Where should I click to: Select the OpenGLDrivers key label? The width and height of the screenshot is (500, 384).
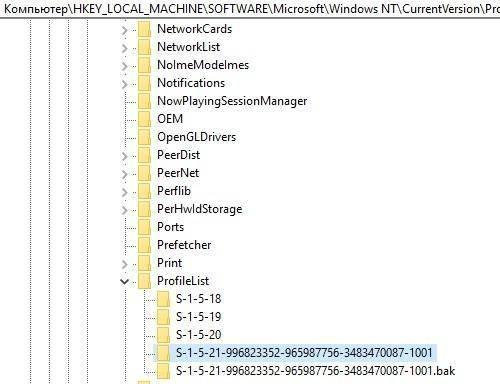196,137
